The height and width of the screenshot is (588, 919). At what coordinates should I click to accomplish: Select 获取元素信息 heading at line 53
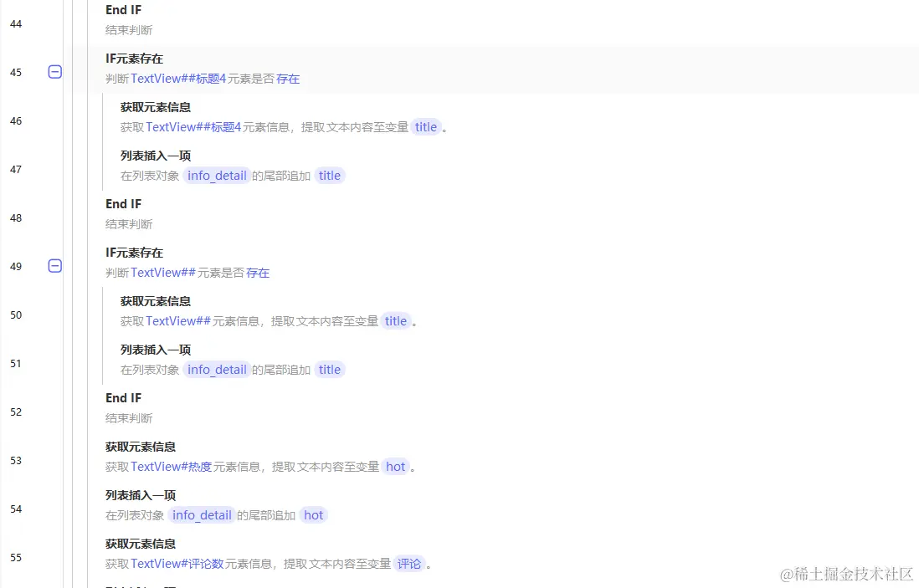point(141,447)
